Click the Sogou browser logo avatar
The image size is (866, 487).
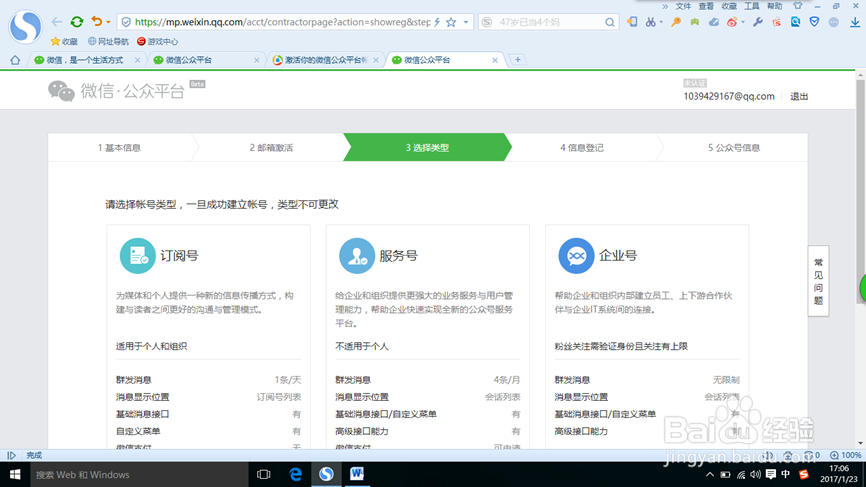point(25,26)
